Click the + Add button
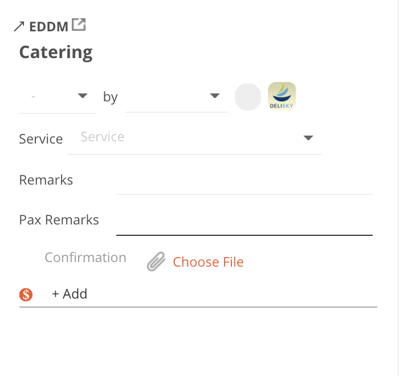 tap(70, 294)
